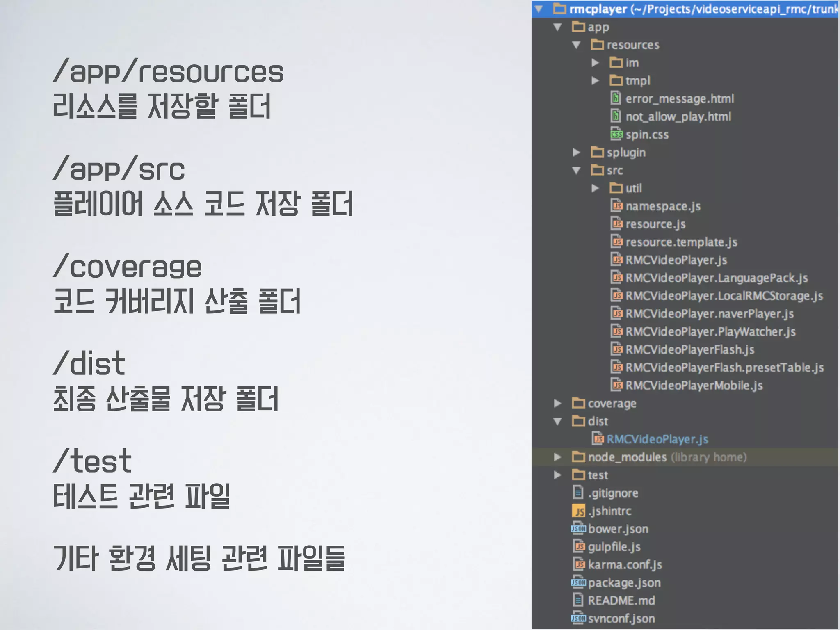Viewport: 840px width, 630px height.
Task: Select RMCVideoPlayer.LocalRMCStorage.js file
Action: click(724, 296)
